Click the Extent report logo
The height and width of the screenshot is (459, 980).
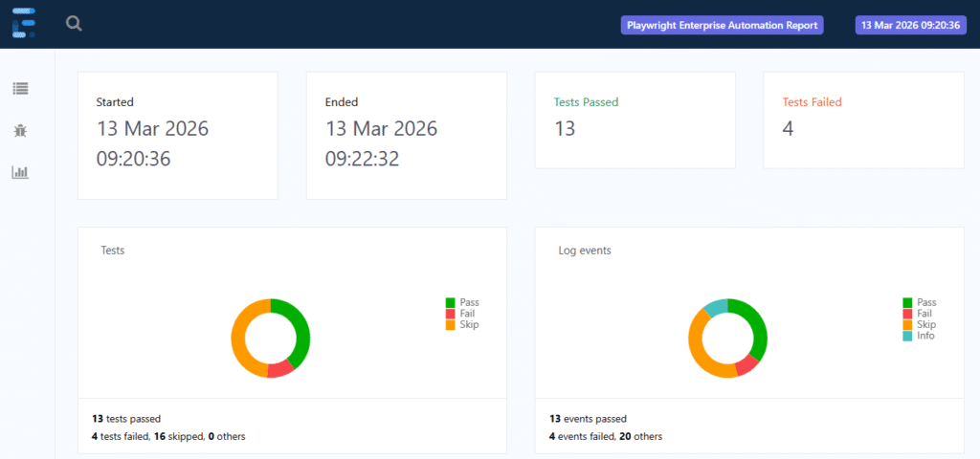point(24,24)
